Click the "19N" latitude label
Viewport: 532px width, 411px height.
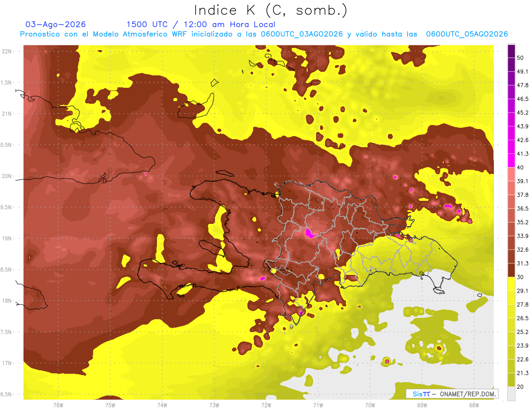tap(7, 239)
